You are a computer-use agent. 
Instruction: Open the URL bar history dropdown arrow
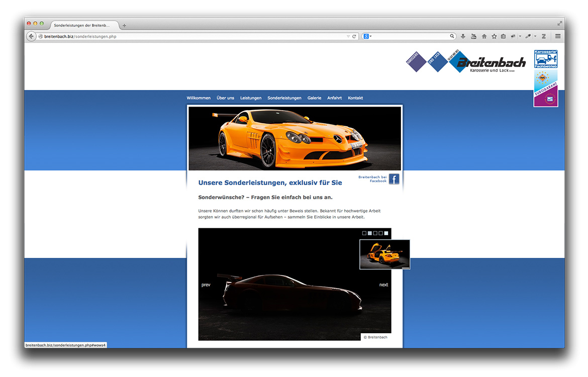(348, 36)
